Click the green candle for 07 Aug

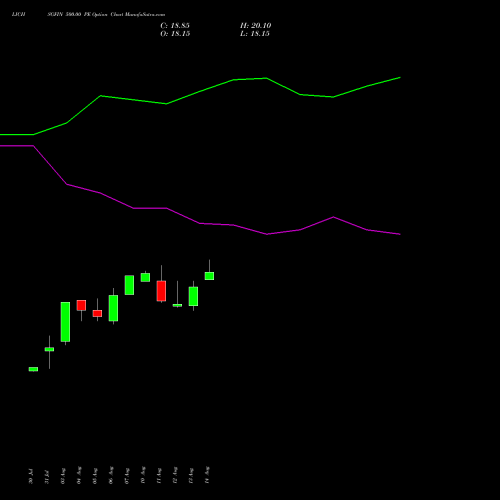(x=129, y=285)
